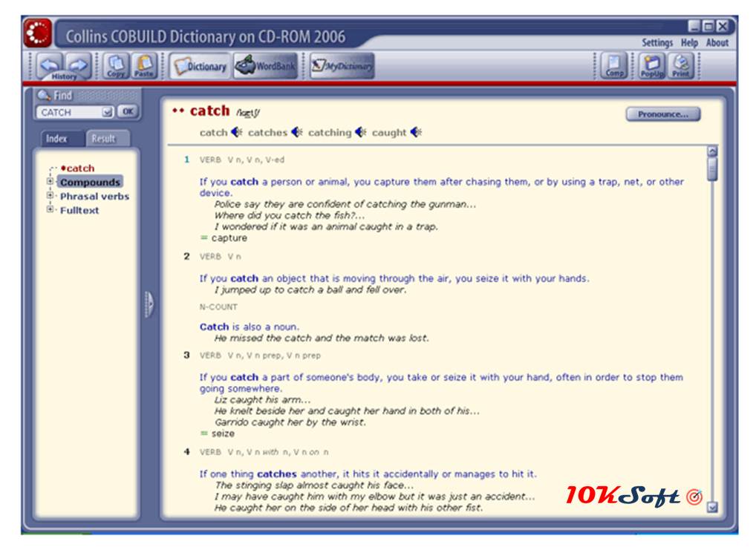This screenshot has height=550, width=756.
Task: Click the Paste toolbar icon
Action: click(x=143, y=65)
